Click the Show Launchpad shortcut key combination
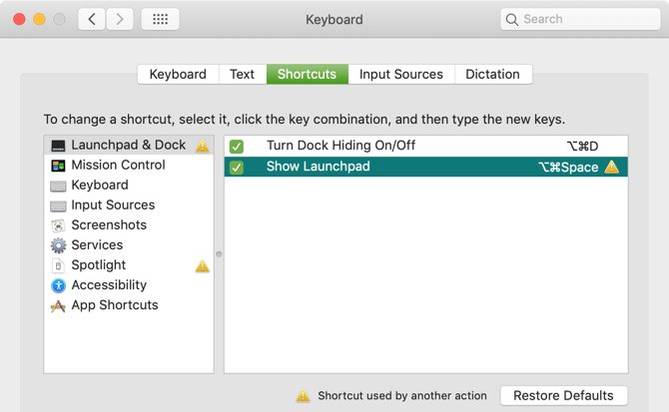 pos(567,167)
